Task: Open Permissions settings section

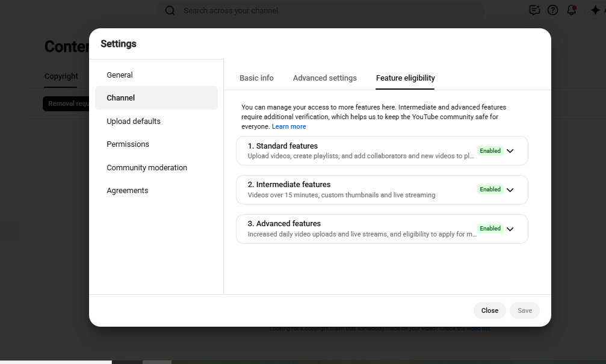Action: [128, 144]
